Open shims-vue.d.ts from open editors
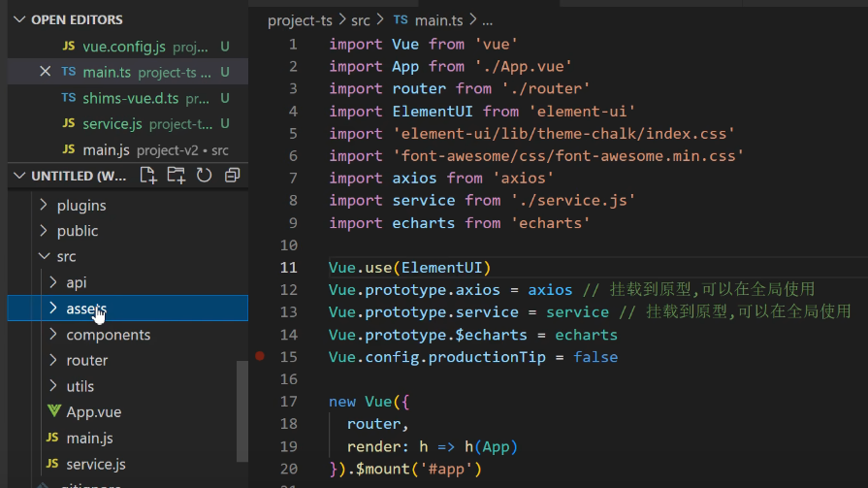The height and width of the screenshot is (488, 868). (x=128, y=98)
